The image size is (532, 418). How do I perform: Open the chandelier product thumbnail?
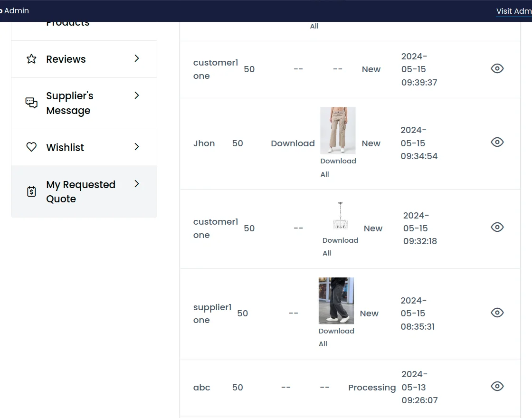point(340,217)
